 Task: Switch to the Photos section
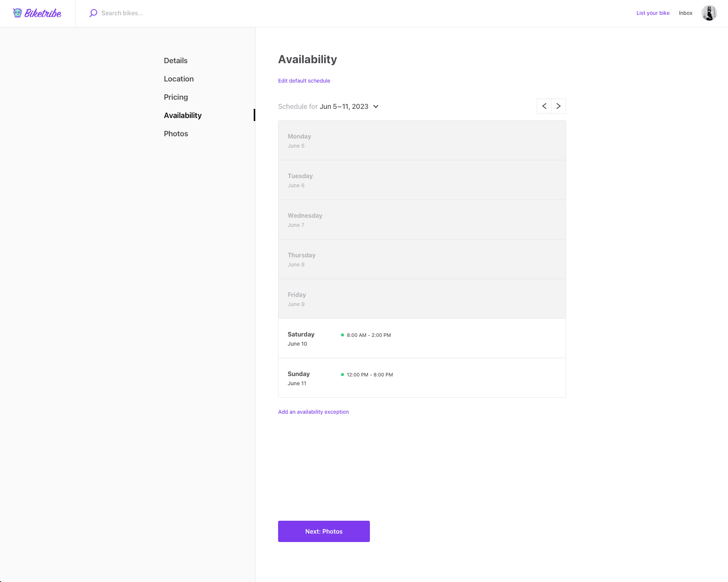(176, 134)
